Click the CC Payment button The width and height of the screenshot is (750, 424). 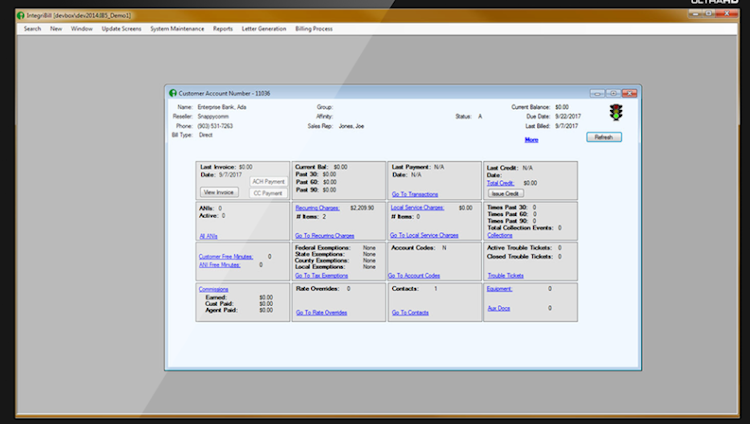coord(268,193)
